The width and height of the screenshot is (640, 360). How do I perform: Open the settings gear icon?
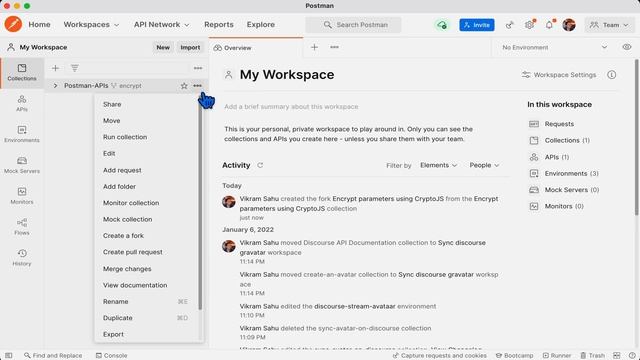[529, 25]
